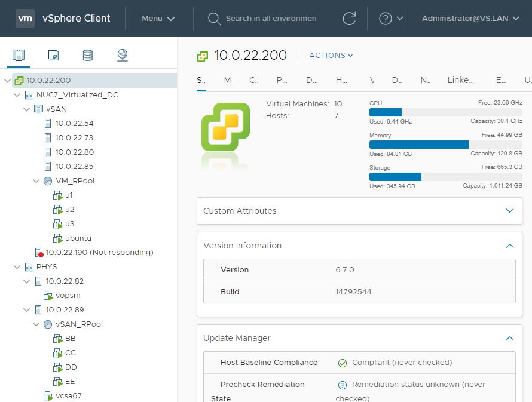Select the u3 virtual machine
The image size is (532, 402).
69,224
